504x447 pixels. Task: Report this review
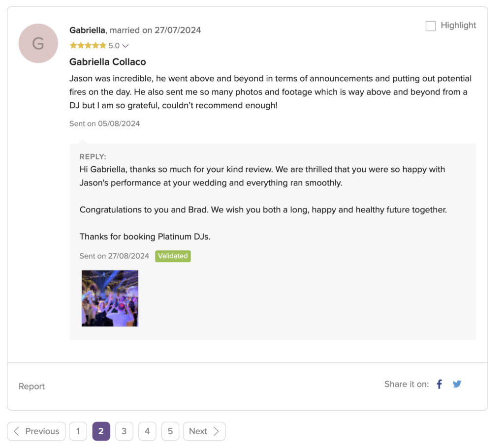coord(31,387)
